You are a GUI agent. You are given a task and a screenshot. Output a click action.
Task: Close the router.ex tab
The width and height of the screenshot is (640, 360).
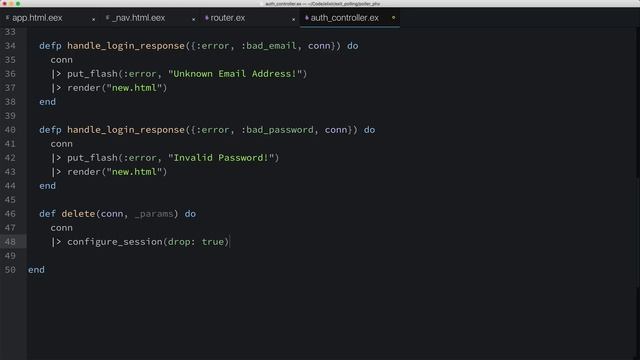[x=293, y=19]
